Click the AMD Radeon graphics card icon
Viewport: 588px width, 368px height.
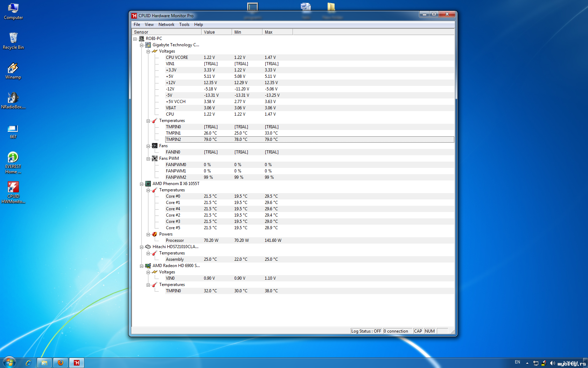pos(148,266)
